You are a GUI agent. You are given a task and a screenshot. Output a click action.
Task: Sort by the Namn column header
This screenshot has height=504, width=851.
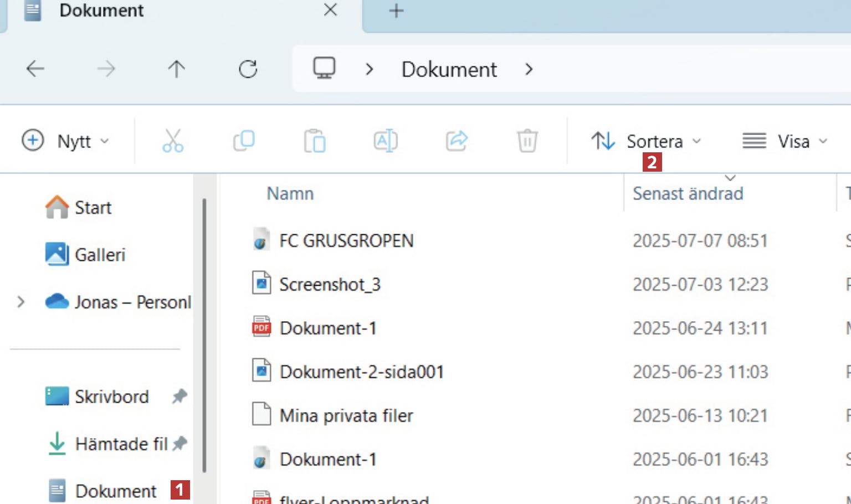pos(290,194)
